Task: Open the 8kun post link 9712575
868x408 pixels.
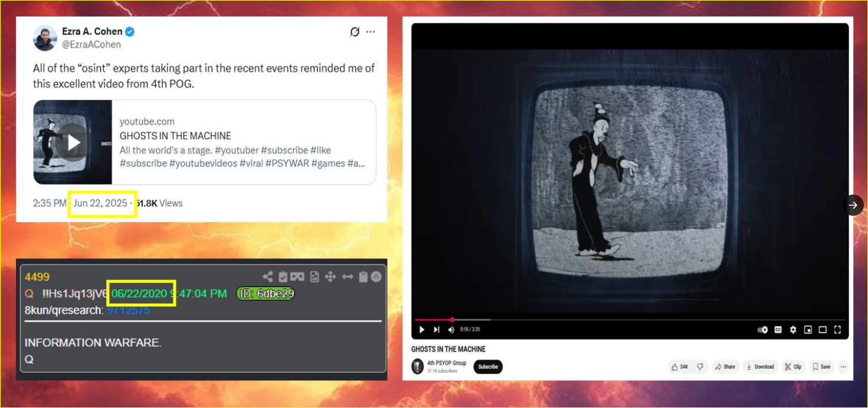Action: (x=128, y=310)
